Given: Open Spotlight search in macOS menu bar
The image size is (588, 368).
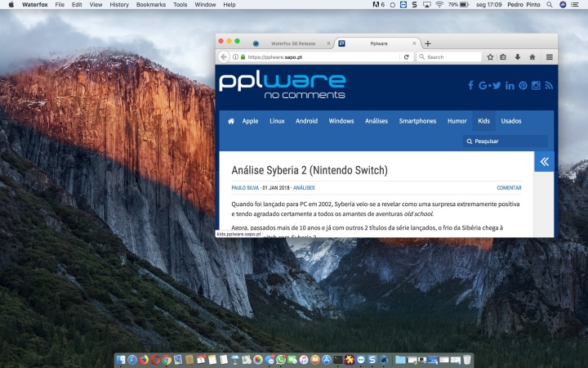Looking at the screenshot, I should click(550, 5).
